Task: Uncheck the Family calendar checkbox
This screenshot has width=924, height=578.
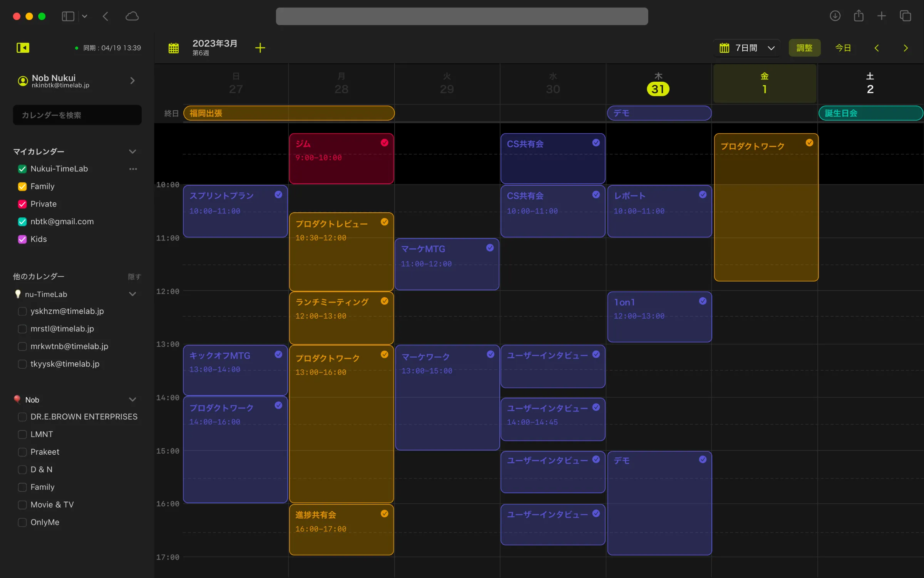Action: point(22,187)
